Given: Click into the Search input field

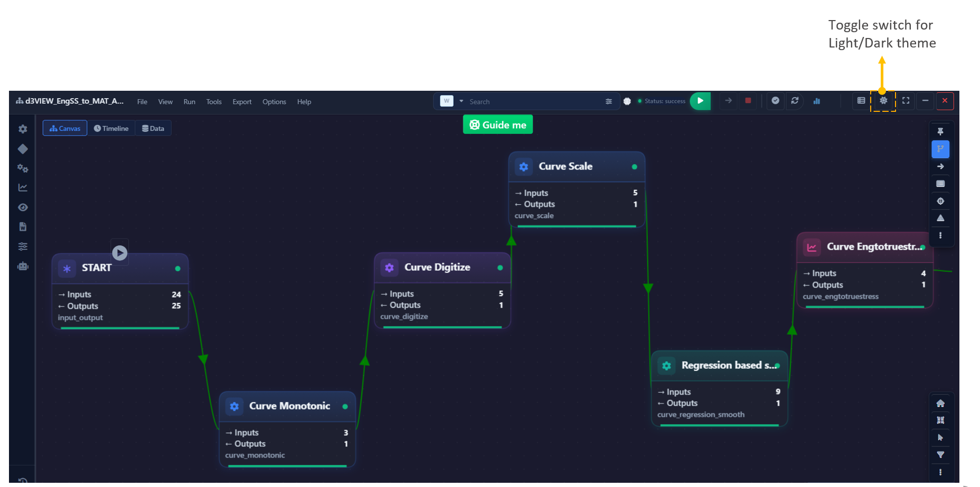Looking at the screenshot, I should point(533,102).
